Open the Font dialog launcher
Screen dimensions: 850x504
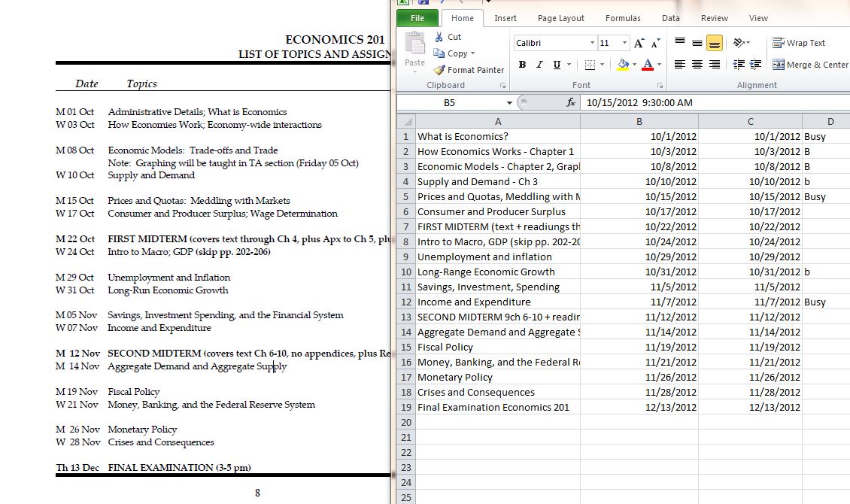[660, 86]
